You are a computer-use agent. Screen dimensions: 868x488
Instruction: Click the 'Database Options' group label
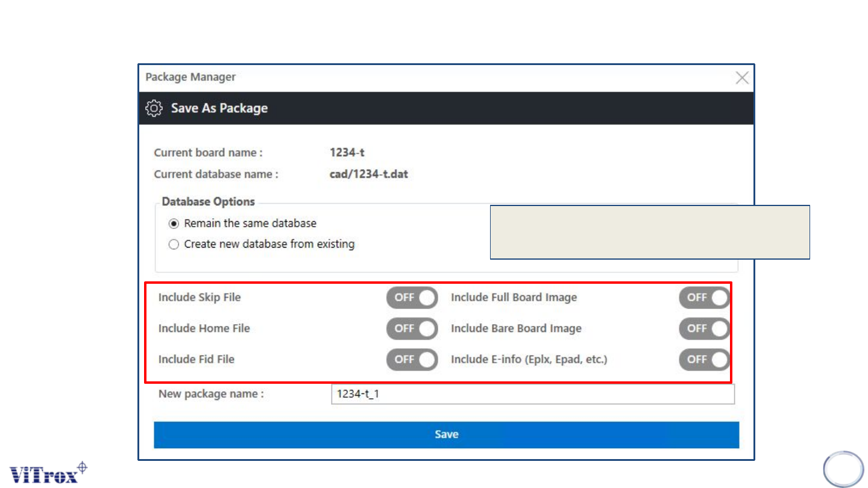coord(209,202)
